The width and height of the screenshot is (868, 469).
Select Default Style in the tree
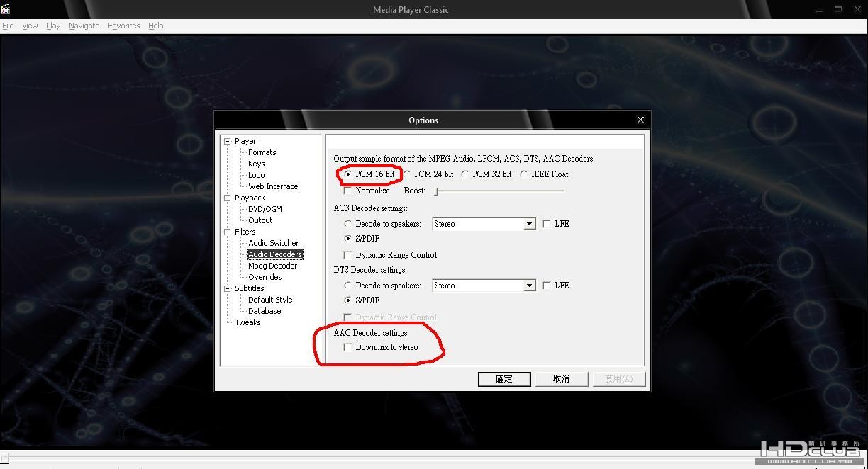[270, 300]
